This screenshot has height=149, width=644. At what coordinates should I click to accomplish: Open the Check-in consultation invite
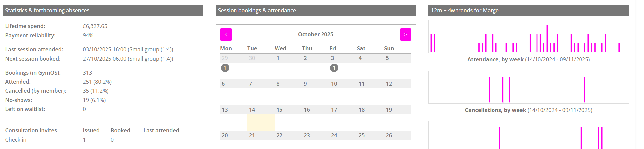16,140
